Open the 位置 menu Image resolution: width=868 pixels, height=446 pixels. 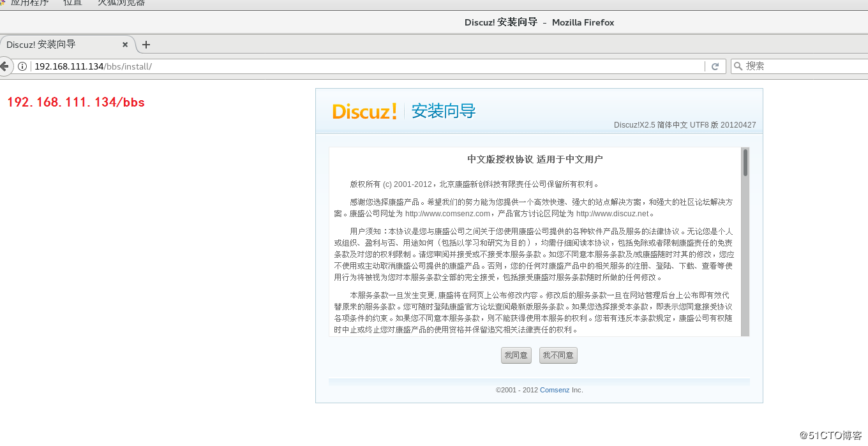pyautogui.click(x=73, y=3)
